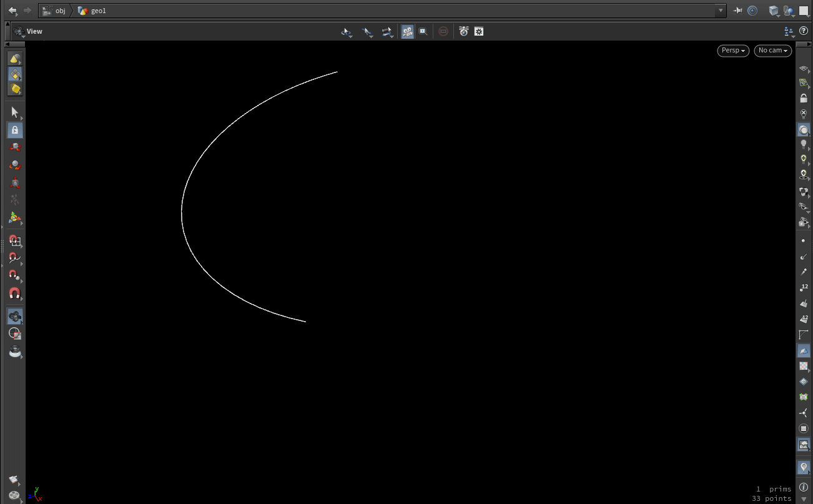The image size is (813, 504).
Task: Toggle Secure Selection lock
Action: [x=16, y=130]
